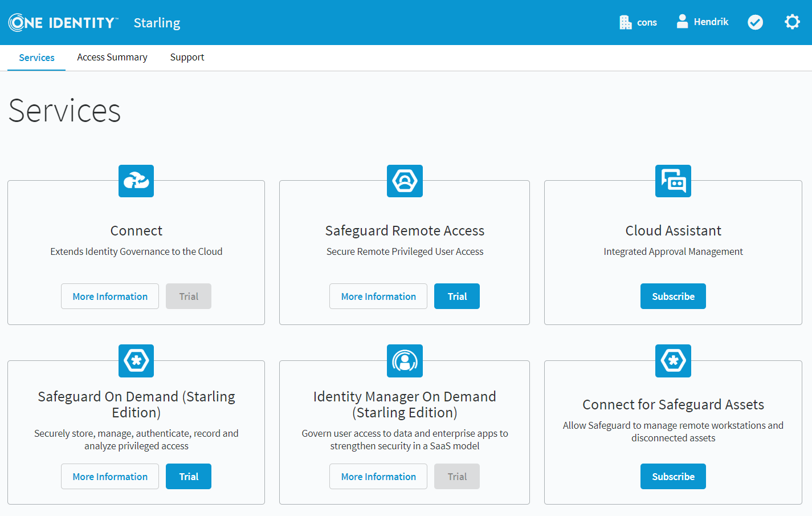Viewport: 812px width, 516px height.
Task: Click 'Safeguard On Demand (Starling Edition)' title
Action: tap(136, 404)
